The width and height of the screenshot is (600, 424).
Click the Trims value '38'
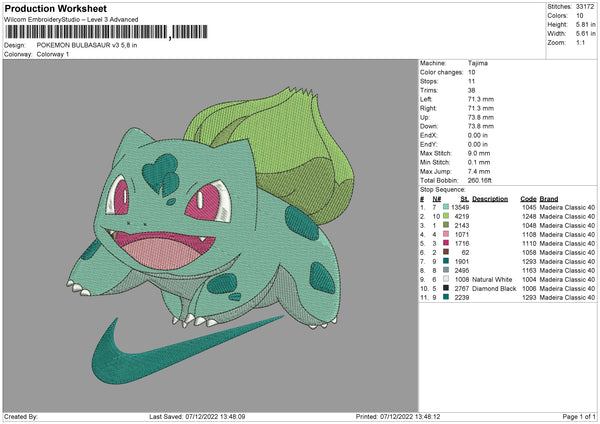point(471,90)
